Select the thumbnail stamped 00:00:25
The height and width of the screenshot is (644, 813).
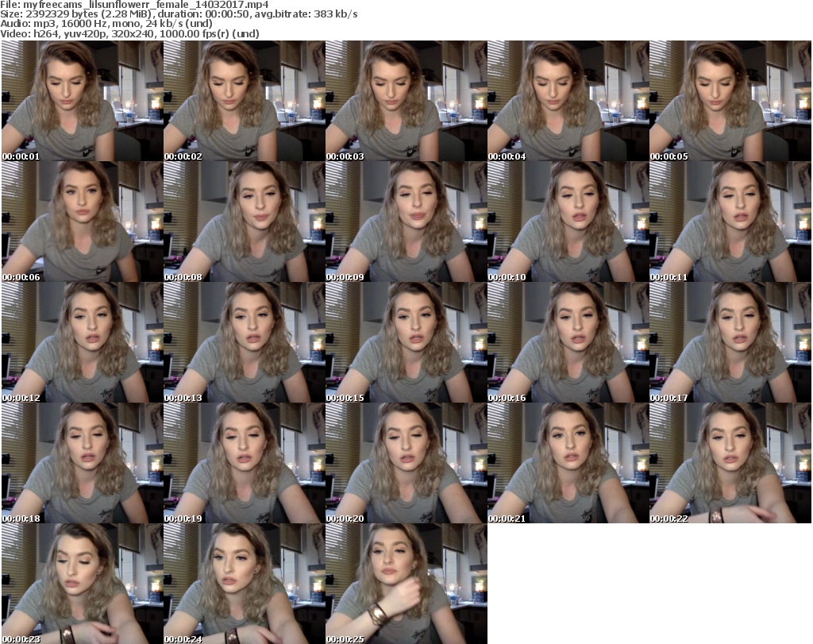point(406,584)
